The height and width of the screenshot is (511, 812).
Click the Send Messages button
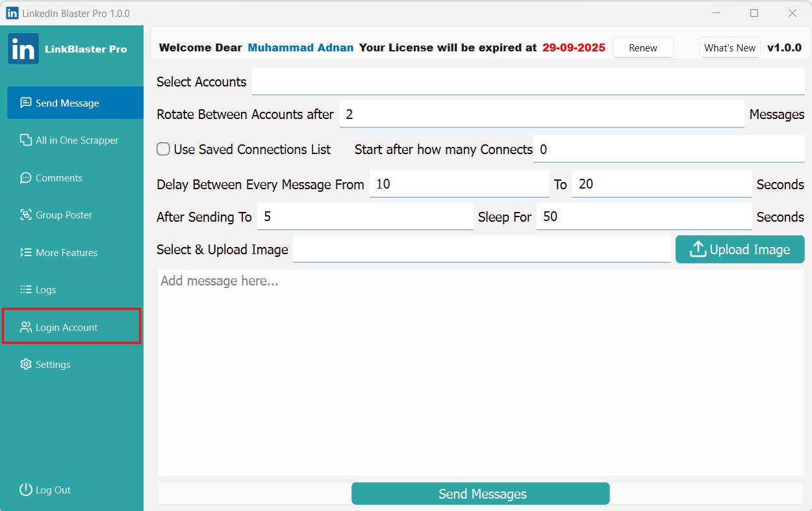480,494
